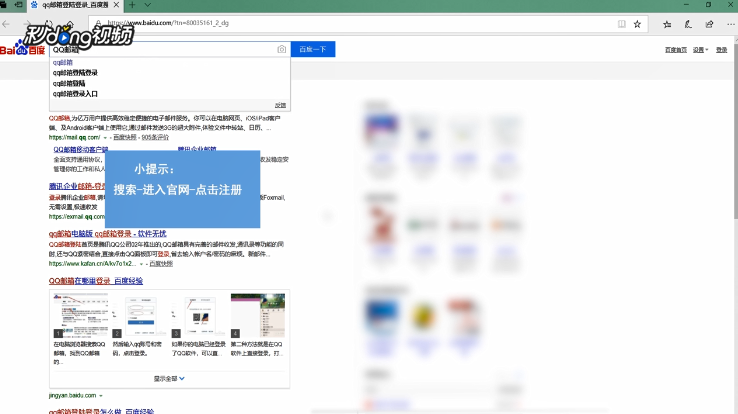Open the https://mail.qq.com/ result URL

pos(74,137)
